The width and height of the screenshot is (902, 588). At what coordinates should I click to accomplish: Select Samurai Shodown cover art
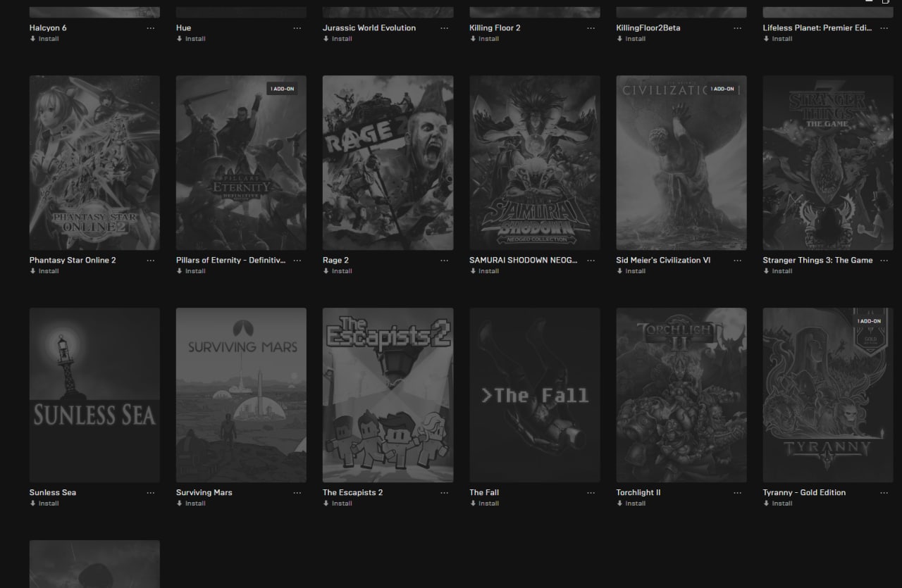[x=535, y=163]
